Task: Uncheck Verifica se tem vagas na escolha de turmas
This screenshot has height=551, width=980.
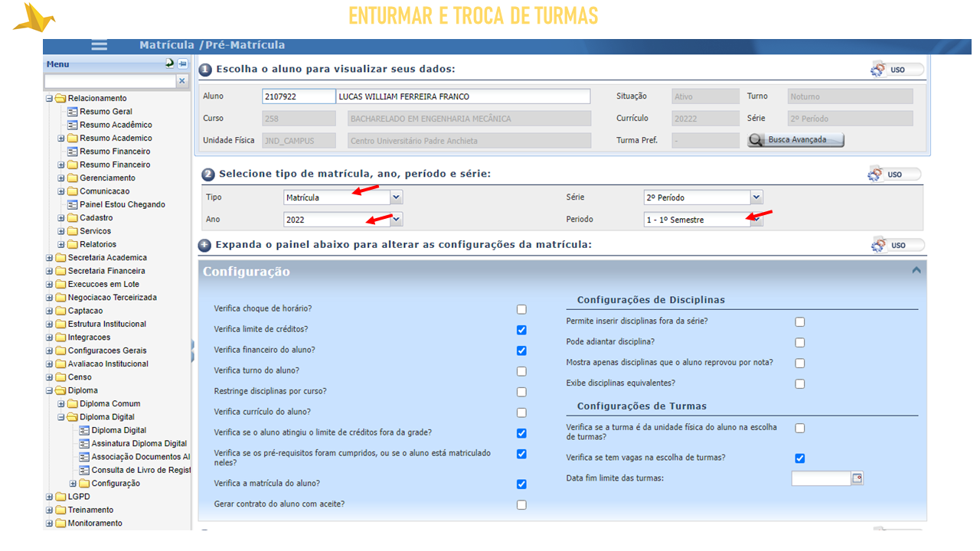Action: [x=800, y=458]
